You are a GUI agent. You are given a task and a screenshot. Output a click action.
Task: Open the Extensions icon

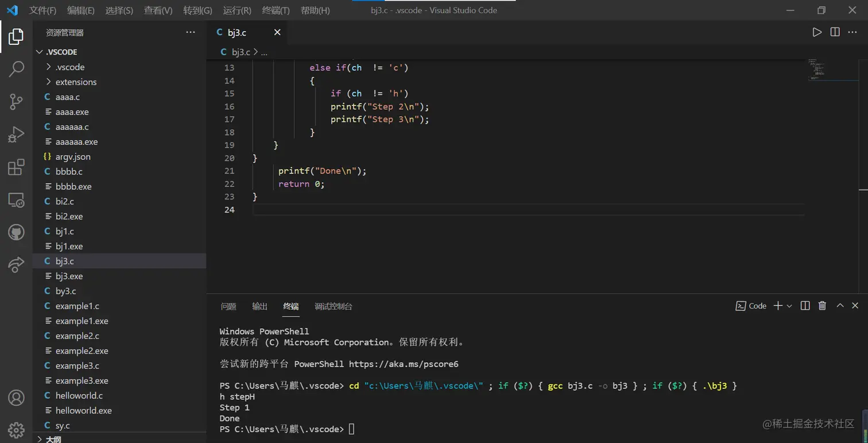15,167
